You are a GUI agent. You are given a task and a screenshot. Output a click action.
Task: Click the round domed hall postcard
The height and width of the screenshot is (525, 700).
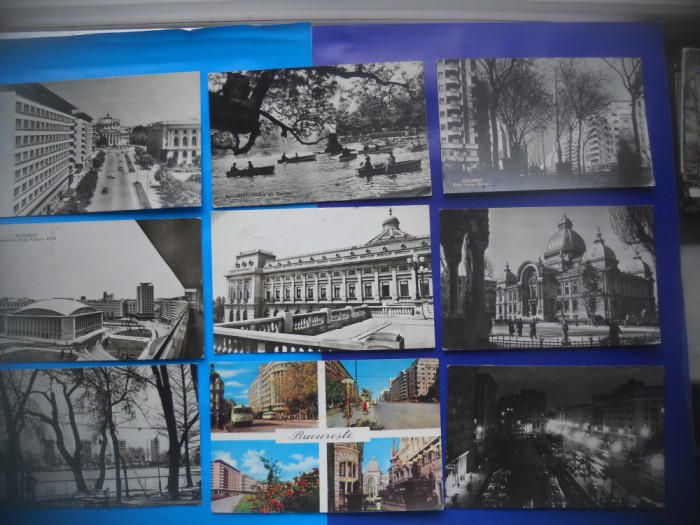click(x=100, y=290)
